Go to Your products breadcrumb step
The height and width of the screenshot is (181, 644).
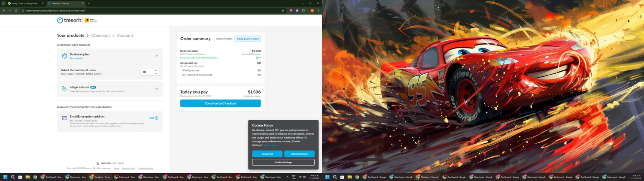pos(70,36)
